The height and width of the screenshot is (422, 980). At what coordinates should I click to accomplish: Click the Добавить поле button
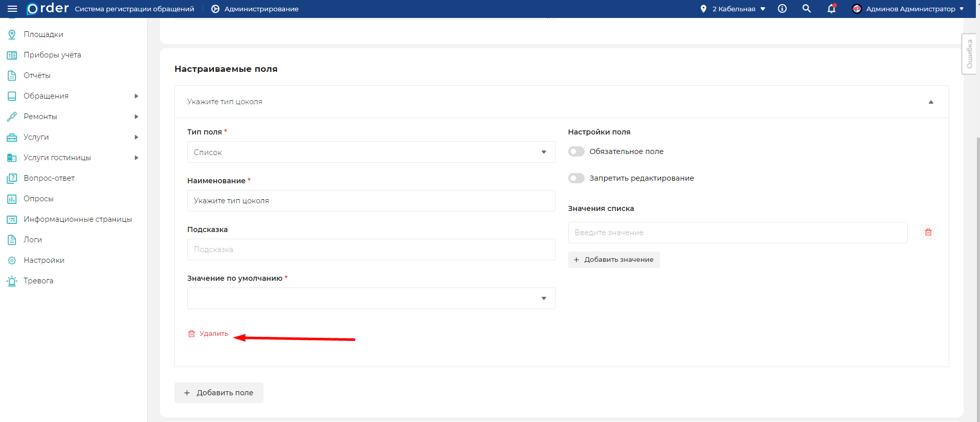(219, 393)
